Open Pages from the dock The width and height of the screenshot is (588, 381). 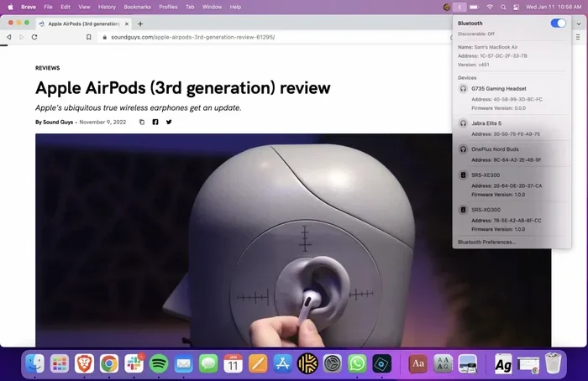coord(258,363)
